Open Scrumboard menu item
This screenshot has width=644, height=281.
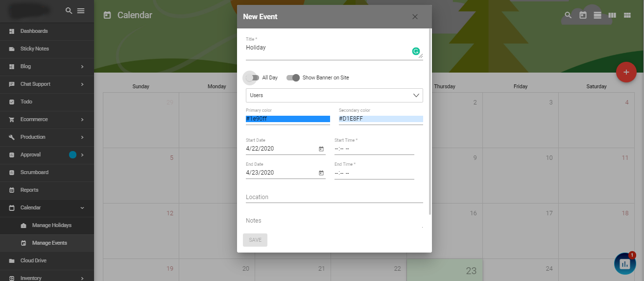coord(47,173)
